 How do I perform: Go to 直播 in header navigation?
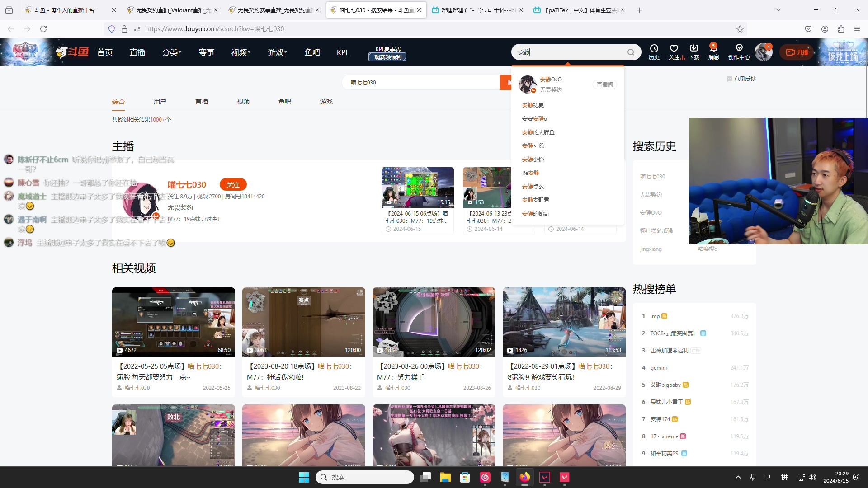137,52
